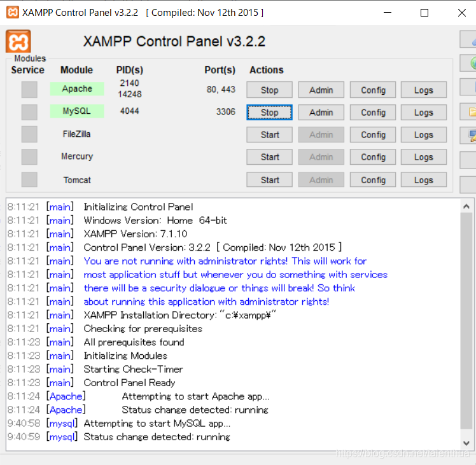Viewport: 476px width, 465px height.
Task: View Tomcat Logs
Action: coord(424,179)
